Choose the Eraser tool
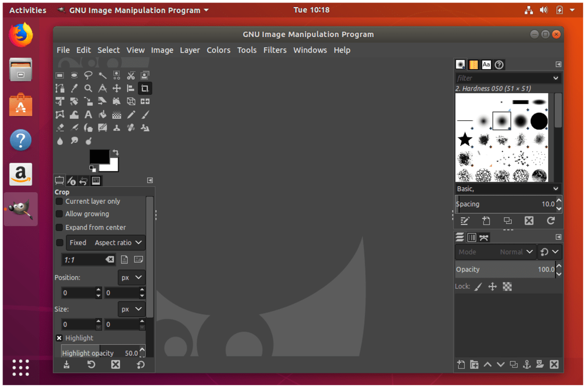This screenshot has width=588, height=390. tap(60, 127)
